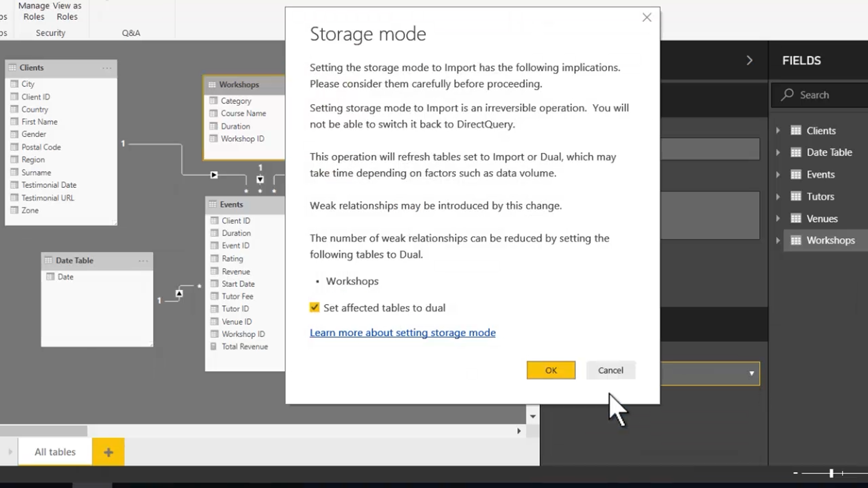Open Learn more about setting storage mode
Image resolution: width=868 pixels, height=488 pixels.
pyautogui.click(x=402, y=332)
